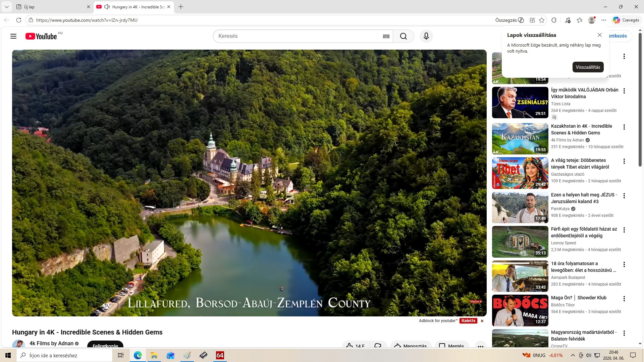
Task: Open the Tibet video thumbnail
Action: coord(520,173)
